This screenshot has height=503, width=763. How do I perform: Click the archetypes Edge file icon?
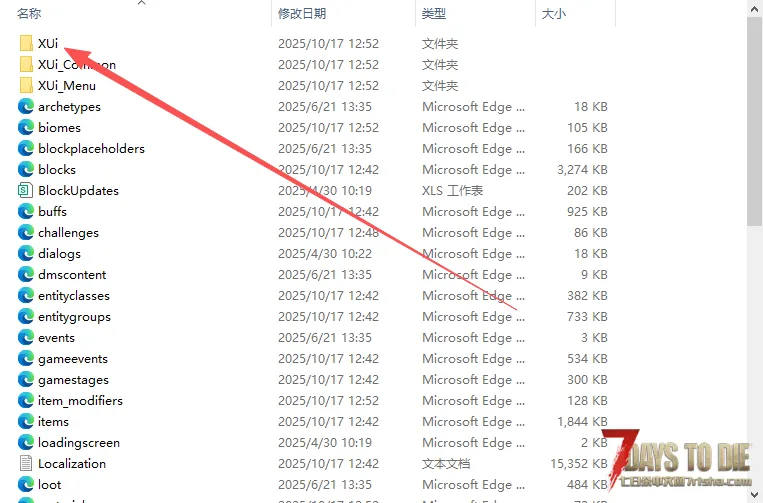click(26, 107)
